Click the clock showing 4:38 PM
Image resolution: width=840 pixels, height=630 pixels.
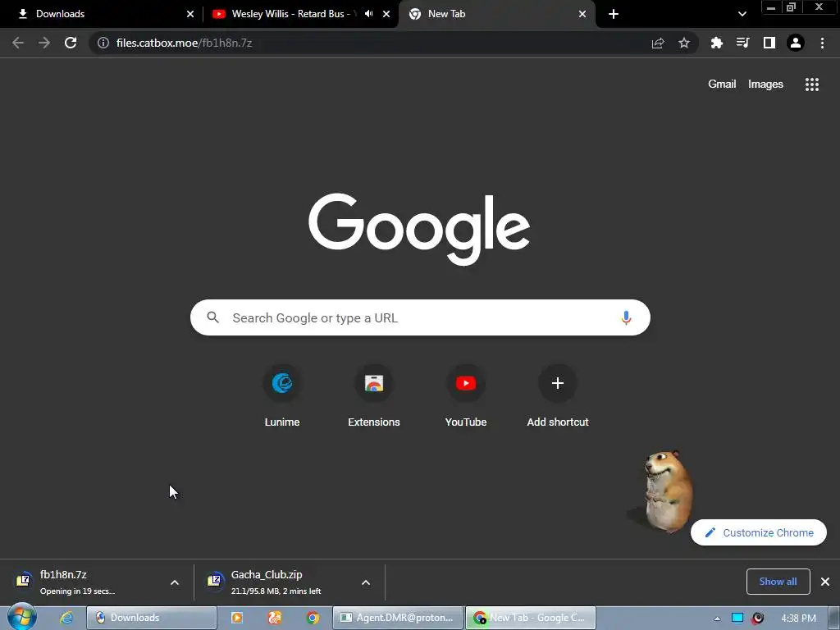tap(798, 619)
